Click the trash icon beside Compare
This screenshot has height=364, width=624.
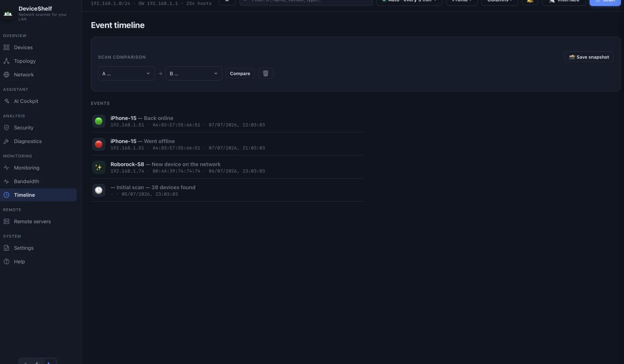[x=266, y=74]
